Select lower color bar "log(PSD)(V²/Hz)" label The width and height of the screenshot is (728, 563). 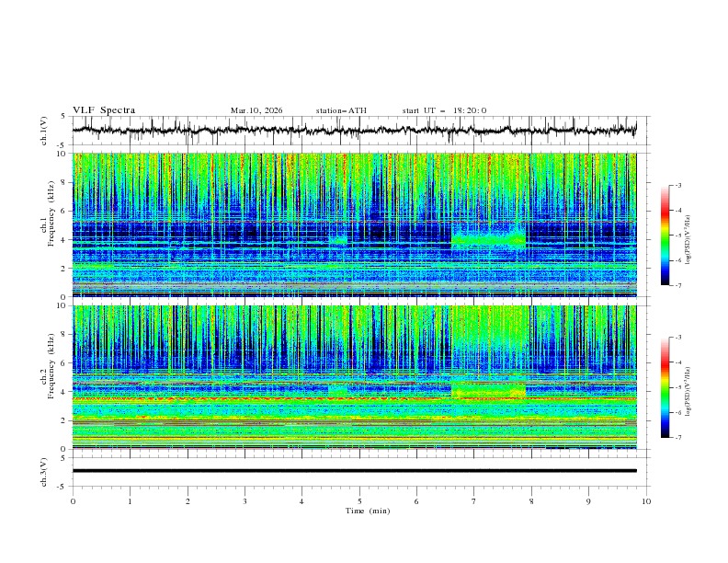click(688, 392)
